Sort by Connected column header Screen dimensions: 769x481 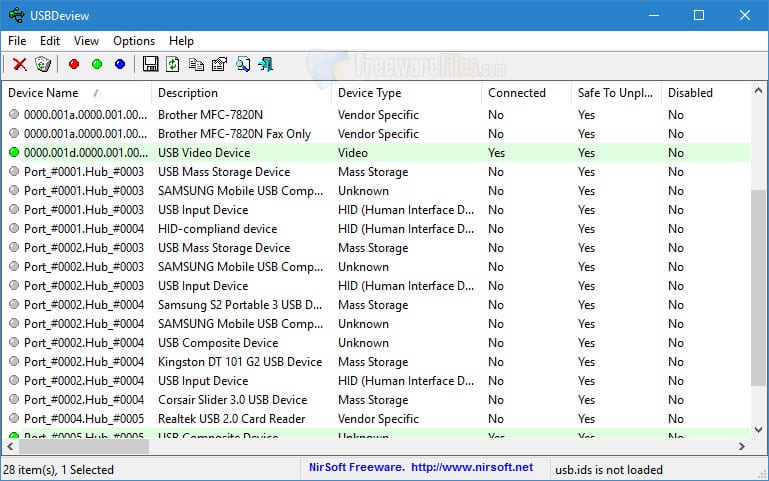pos(526,93)
